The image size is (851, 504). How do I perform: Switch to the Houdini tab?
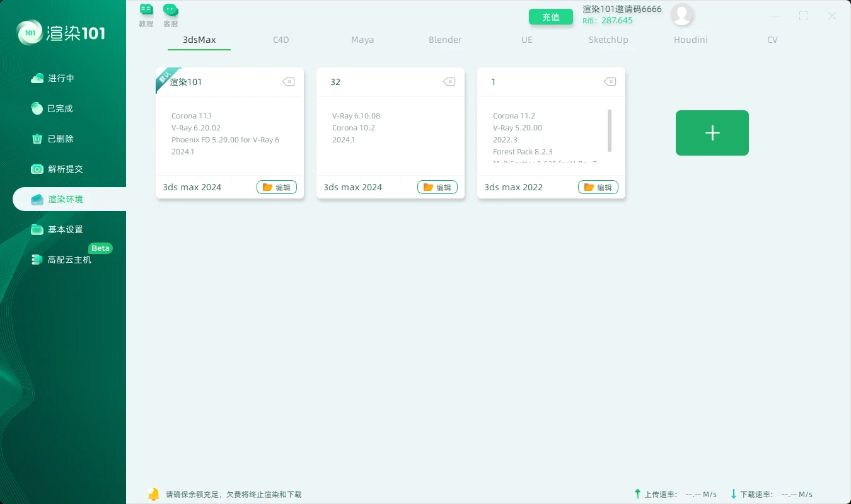pos(690,40)
